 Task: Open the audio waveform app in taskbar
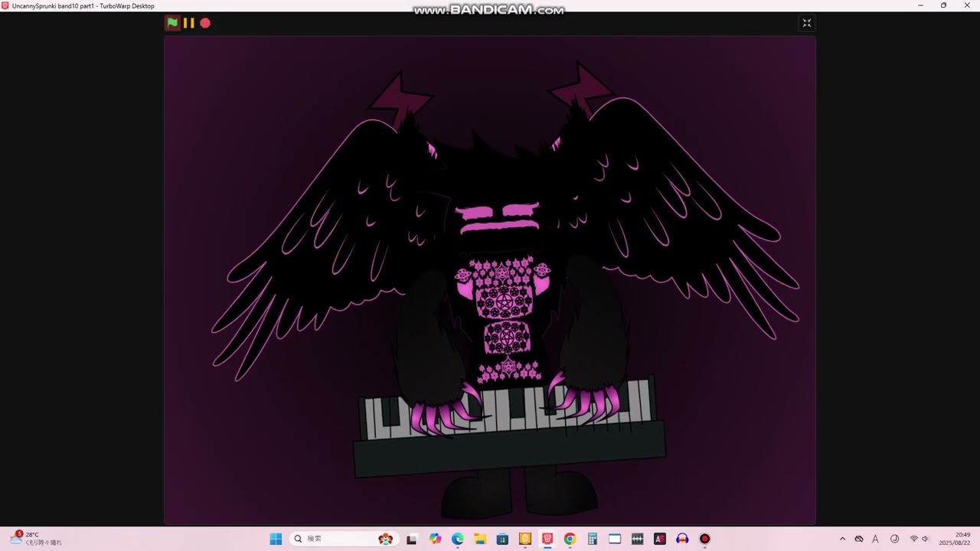pyautogui.click(x=637, y=539)
